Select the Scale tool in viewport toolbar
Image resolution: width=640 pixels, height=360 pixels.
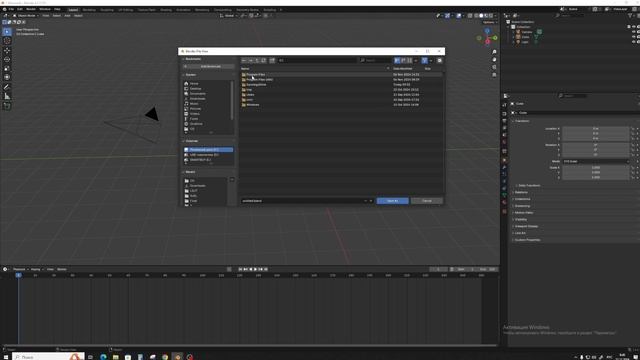7,69
